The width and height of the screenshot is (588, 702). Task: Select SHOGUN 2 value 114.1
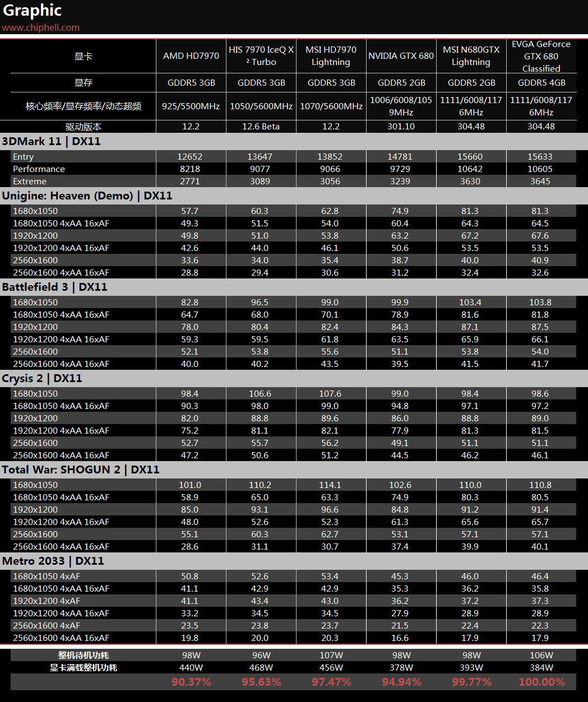(x=330, y=485)
